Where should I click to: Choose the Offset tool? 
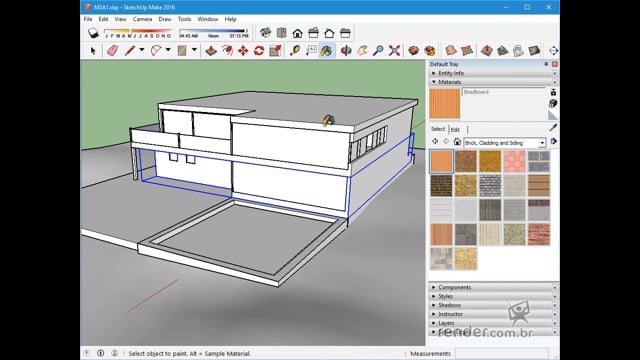[227, 51]
